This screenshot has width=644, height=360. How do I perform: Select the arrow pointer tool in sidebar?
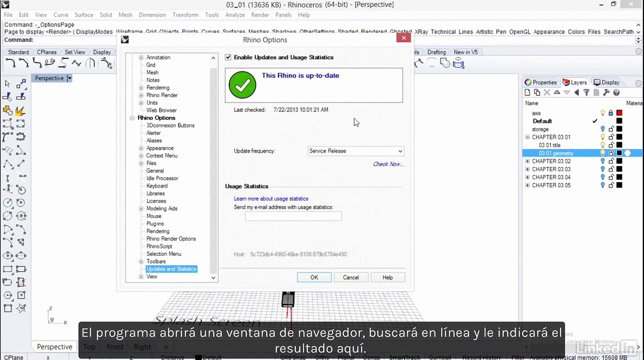point(7,83)
